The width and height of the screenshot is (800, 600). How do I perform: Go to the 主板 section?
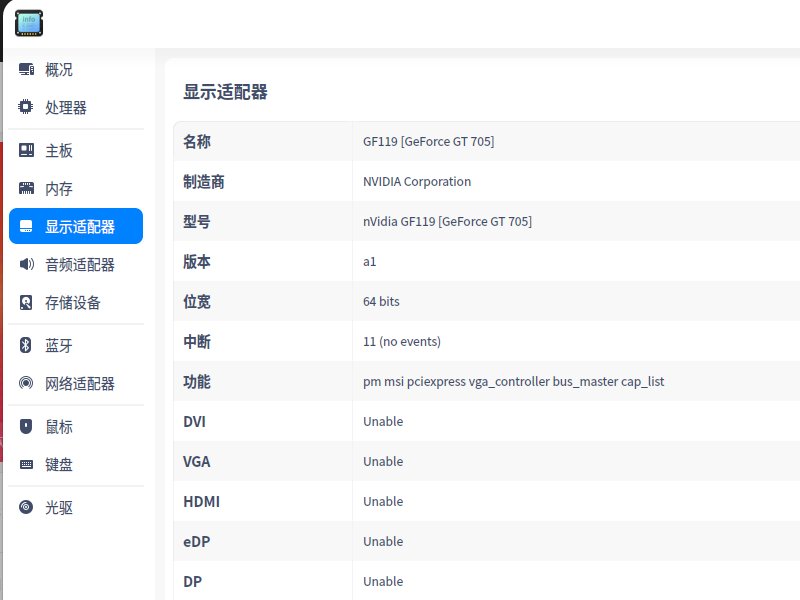point(76,150)
